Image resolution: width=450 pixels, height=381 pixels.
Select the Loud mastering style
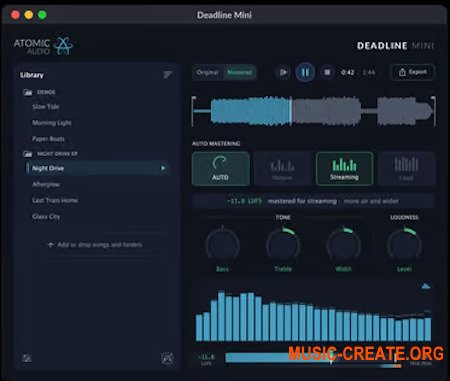point(406,169)
